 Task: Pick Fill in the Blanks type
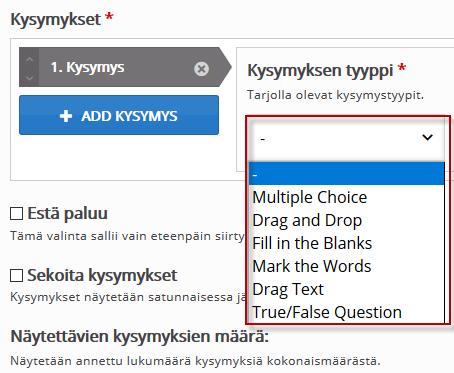[347, 243]
